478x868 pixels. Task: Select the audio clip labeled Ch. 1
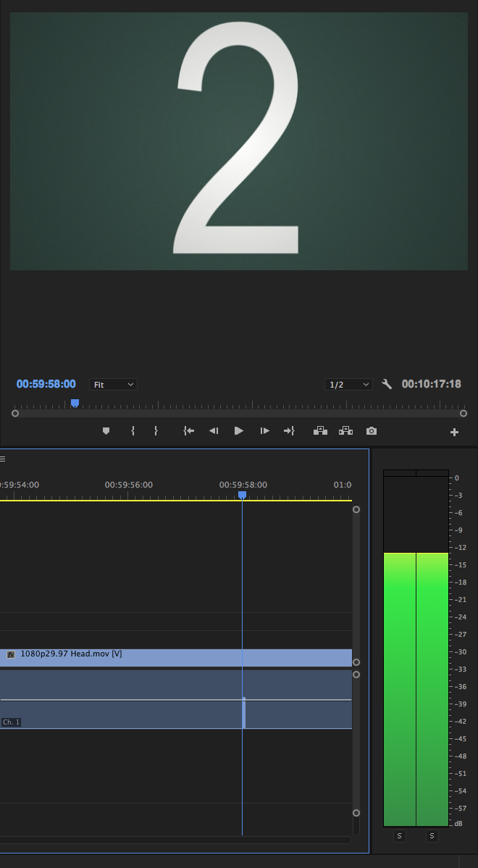point(176,699)
